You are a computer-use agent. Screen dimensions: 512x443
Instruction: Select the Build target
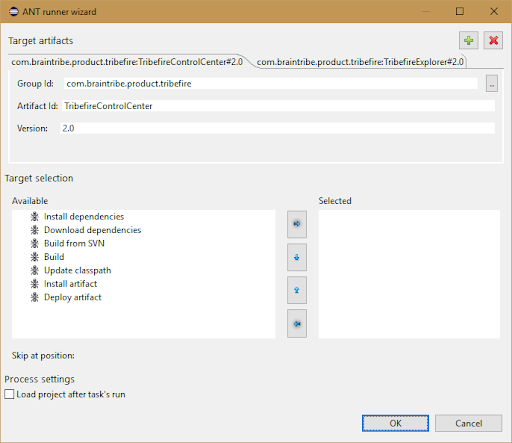pos(54,257)
